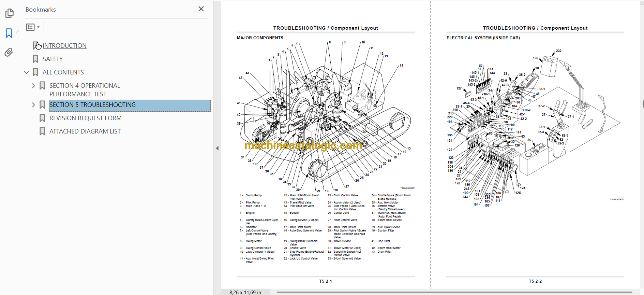Click legend entry '8 - Swing Motor'

[x=251, y=241]
